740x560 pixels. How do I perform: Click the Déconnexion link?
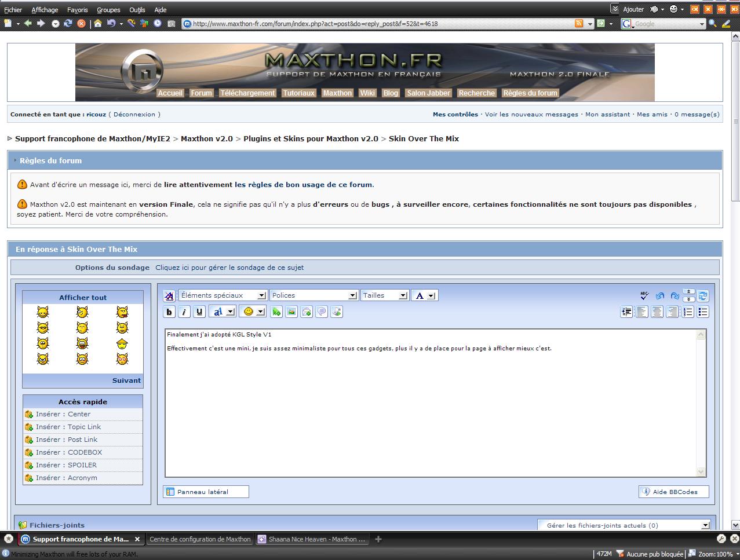coord(134,115)
